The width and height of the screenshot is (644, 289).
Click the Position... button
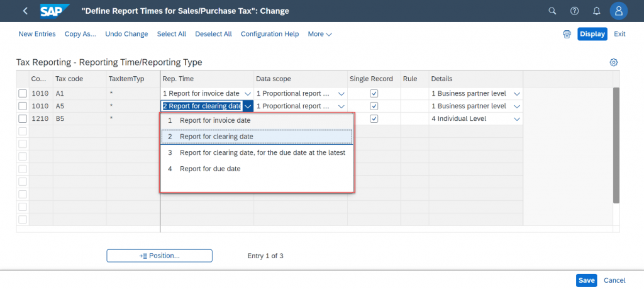pyautogui.click(x=159, y=256)
